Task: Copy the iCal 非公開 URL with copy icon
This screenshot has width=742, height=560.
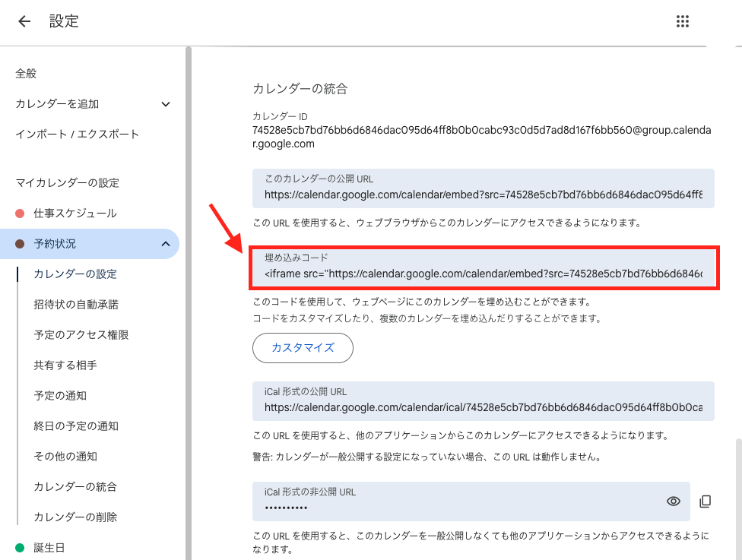Action: 705,501
